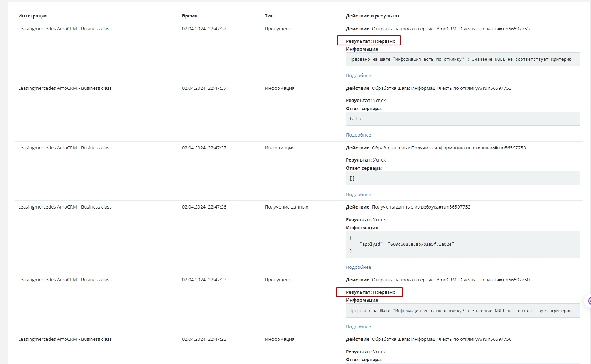Click the 'Действие и результат' column header
Image resolution: width=591 pixels, height=364 pixels.
[x=373, y=16]
